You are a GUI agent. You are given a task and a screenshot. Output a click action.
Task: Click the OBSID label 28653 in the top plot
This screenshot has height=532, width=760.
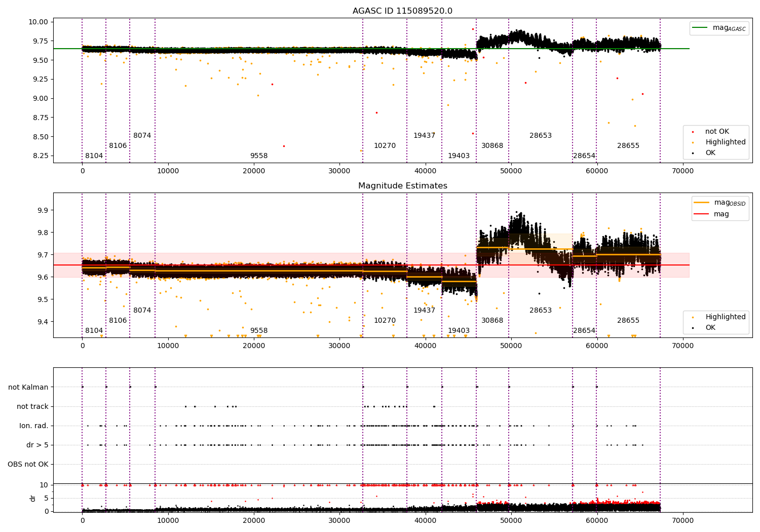[541, 136]
